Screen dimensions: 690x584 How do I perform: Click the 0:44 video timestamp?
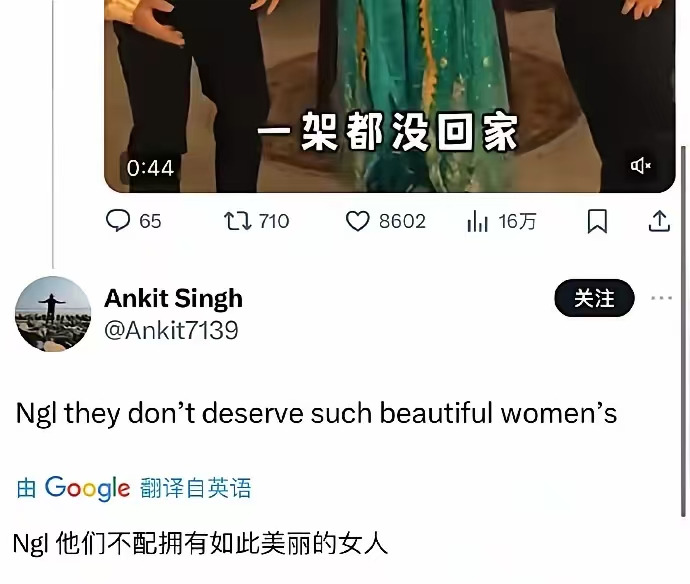coord(150,168)
